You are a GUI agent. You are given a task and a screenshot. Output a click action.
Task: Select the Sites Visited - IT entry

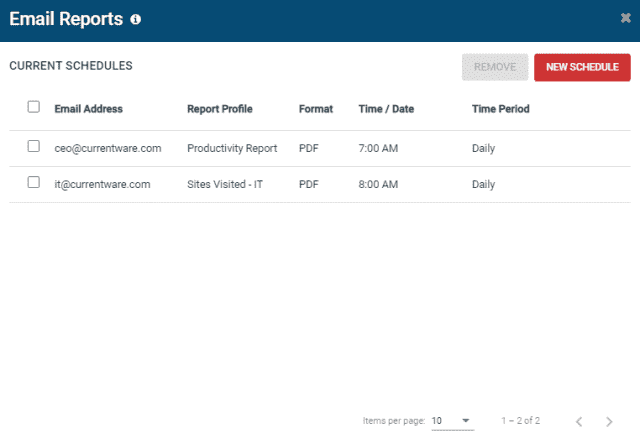(x=225, y=184)
